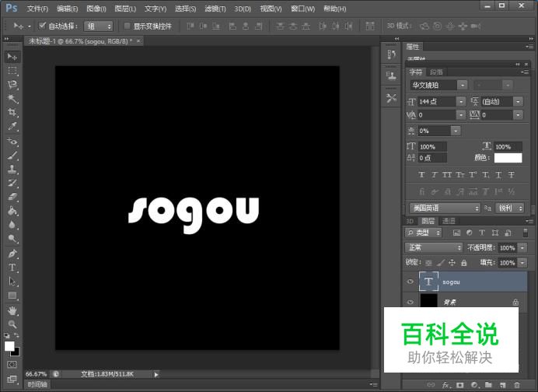538x392 pixels.
Task: Select the Move tool in the toolbox
Action: pyautogui.click(x=12, y=57)
